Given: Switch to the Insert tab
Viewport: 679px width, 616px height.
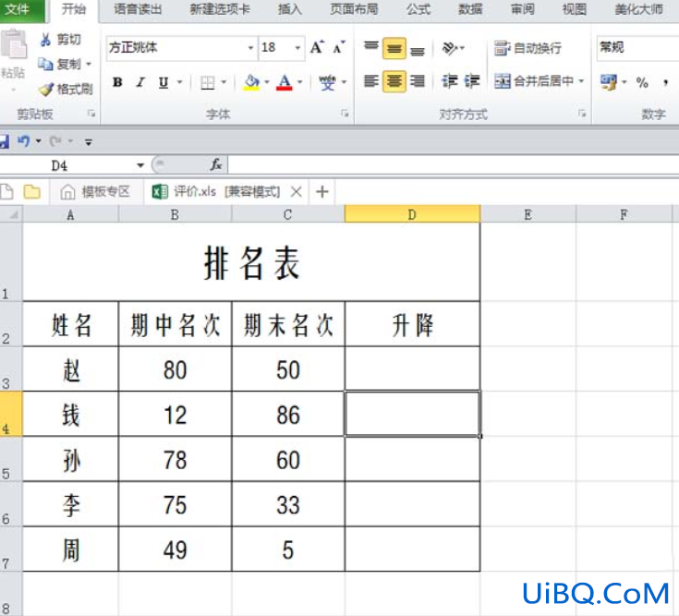Looking at the screenshot, I should [289, 9].
